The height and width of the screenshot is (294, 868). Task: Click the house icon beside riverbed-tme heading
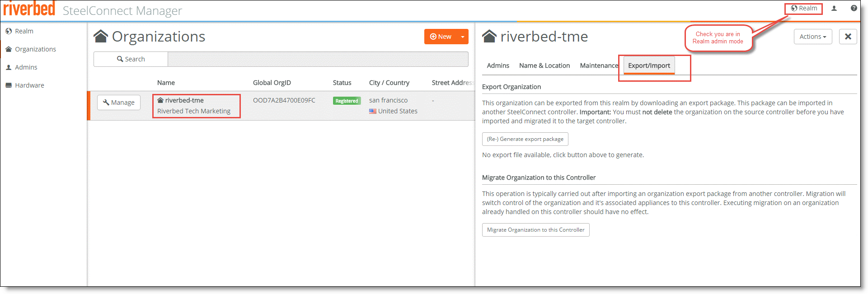point(489,36)
